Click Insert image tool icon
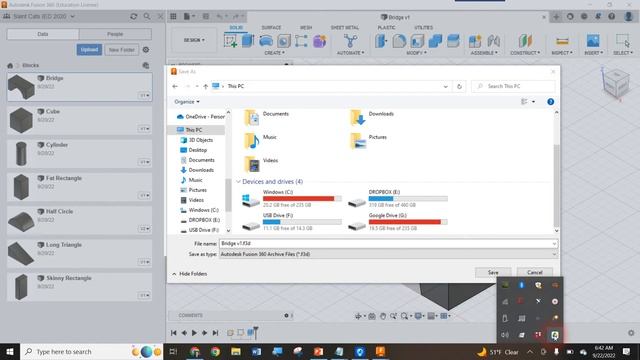 tap(593, 41)
